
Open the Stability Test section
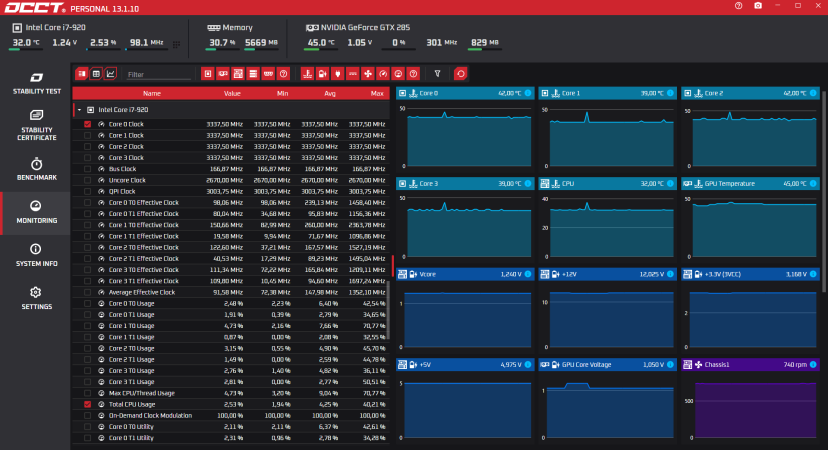[x=36, y=83]
